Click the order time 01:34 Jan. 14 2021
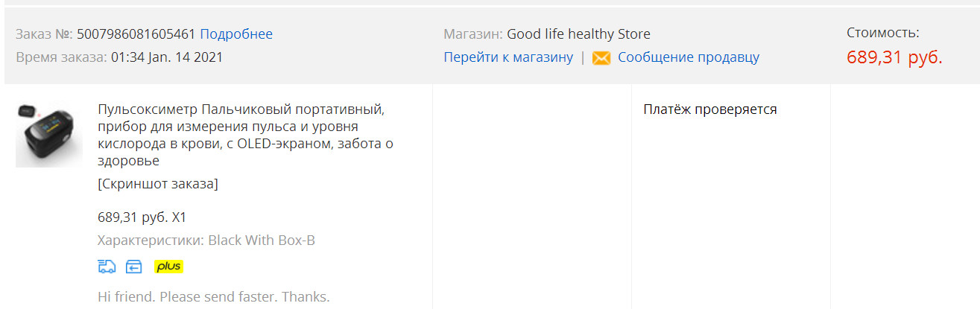Viewport: 980px width, 309px height. point(167,57)
